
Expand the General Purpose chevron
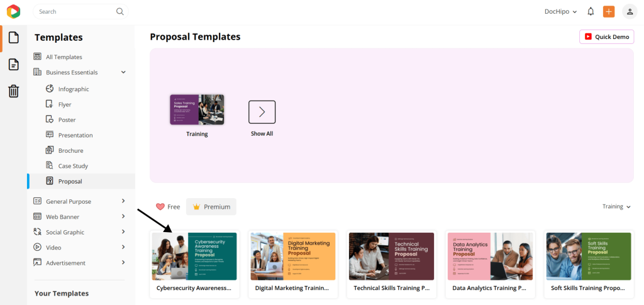click(123, 201)
